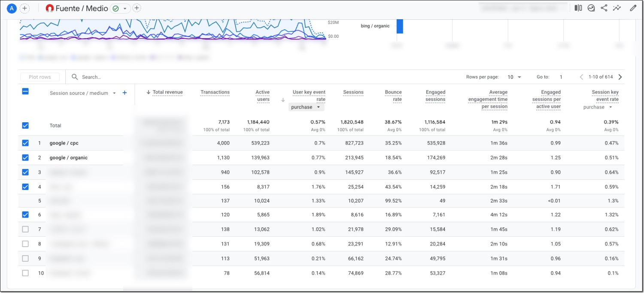The image size is (644, 293).
Task: Go to previous page of results
Action: [x=581, y=77]
